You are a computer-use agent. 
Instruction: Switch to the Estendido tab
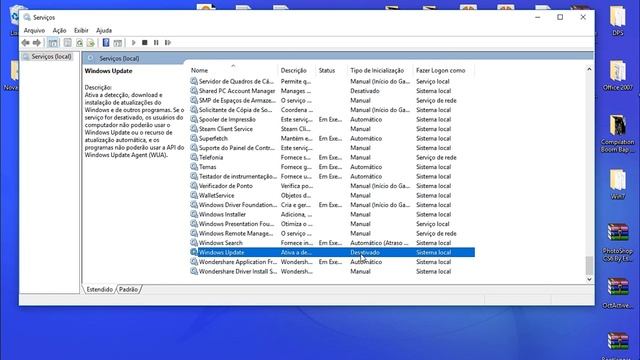point(100,289)
